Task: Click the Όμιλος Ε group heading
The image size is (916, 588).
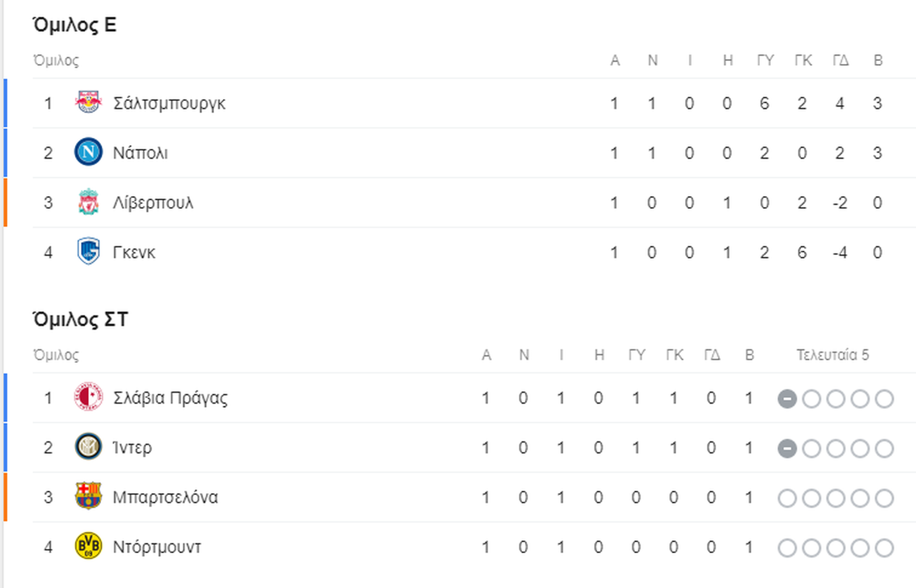Action: [x=75, y=25]
